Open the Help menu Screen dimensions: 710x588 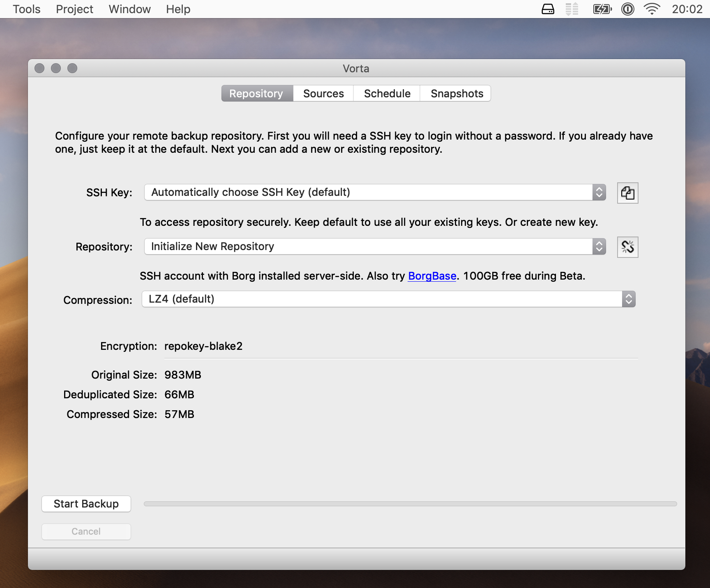point(178,9)
